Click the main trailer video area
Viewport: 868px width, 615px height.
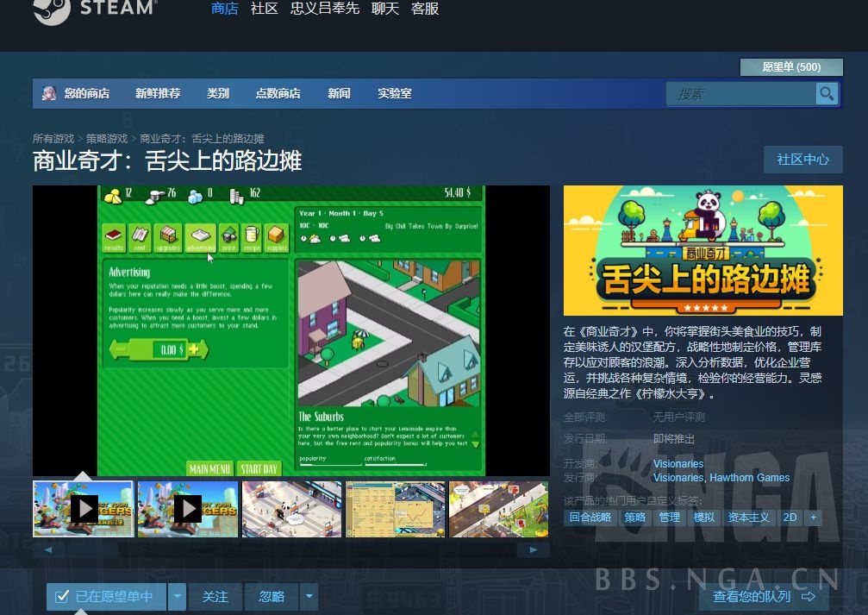tap(291, 330)
